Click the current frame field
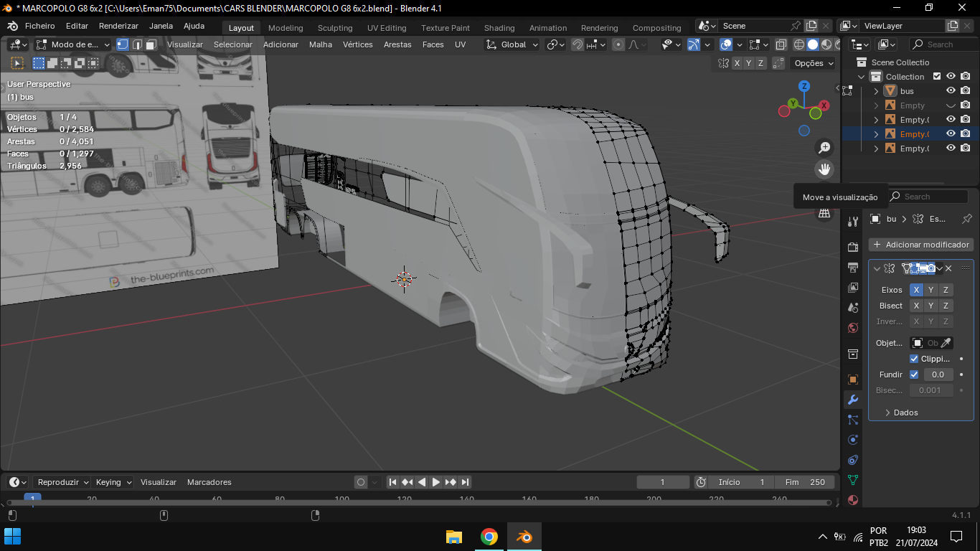This screenshot has height=551, width=980. 663,482
